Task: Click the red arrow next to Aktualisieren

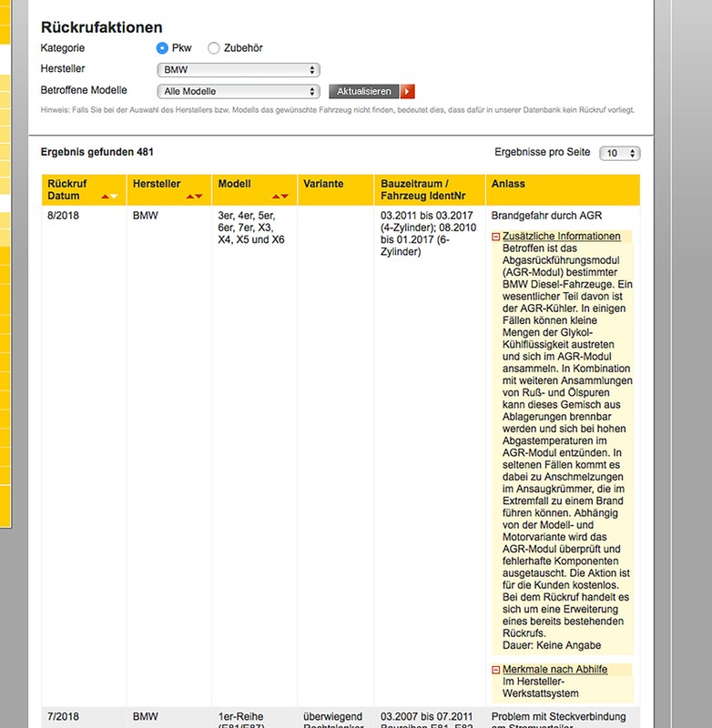Action: pos(407,91)
